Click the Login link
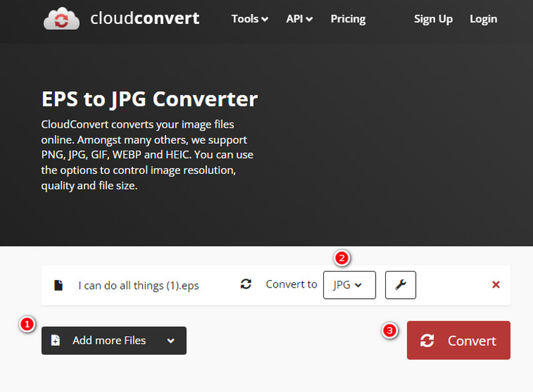The image size is (533, 392). pyautogui.click(x=483, y=19)
